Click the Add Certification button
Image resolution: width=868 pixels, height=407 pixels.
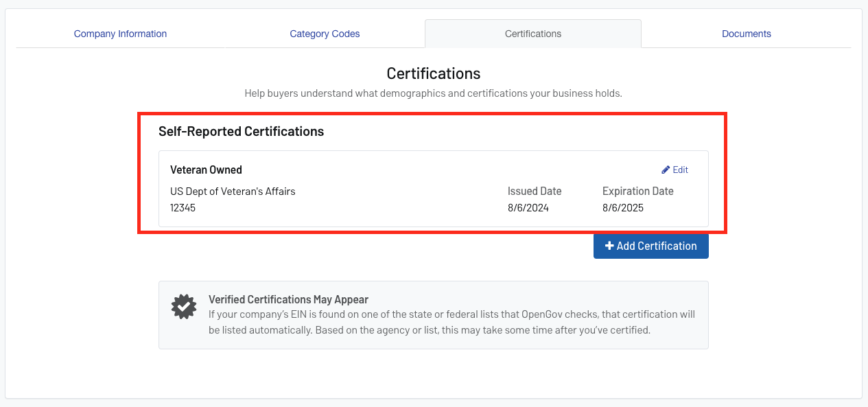coord(650,246)
